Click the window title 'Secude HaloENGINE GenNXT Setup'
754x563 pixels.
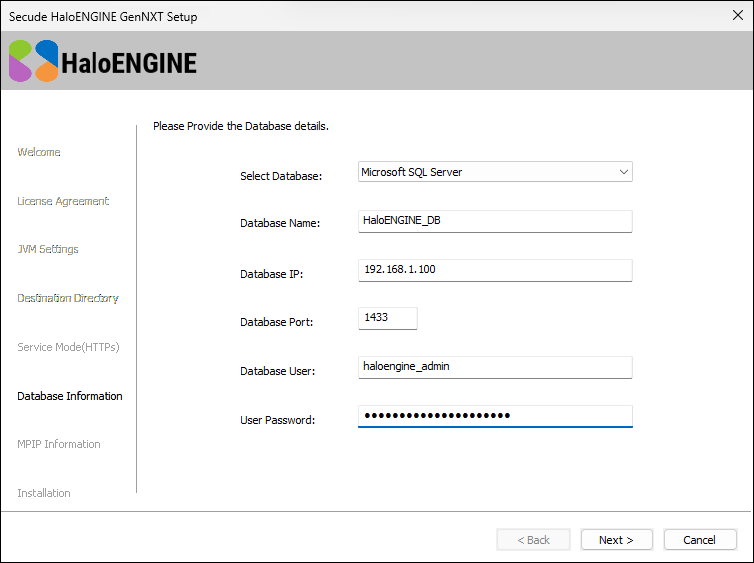click(103, 17)
